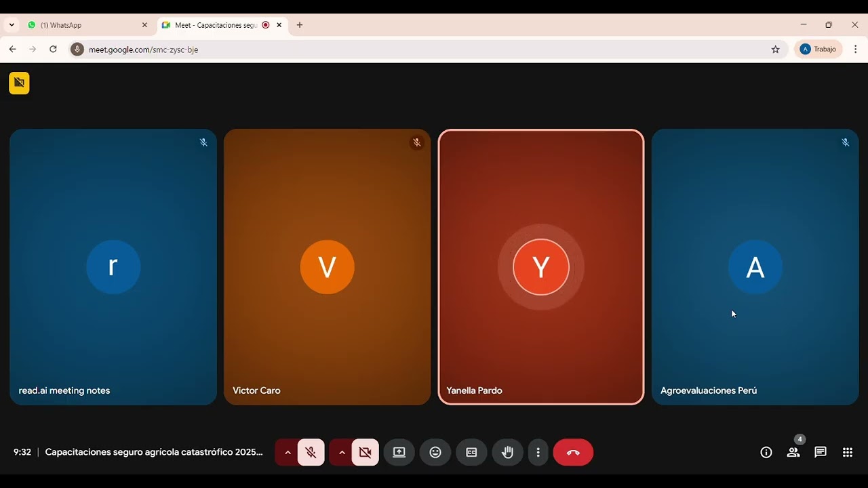This screenshot has width=868, height=488.
Task: Minimize the Chrome window
Action: click(x=804, y=25)
